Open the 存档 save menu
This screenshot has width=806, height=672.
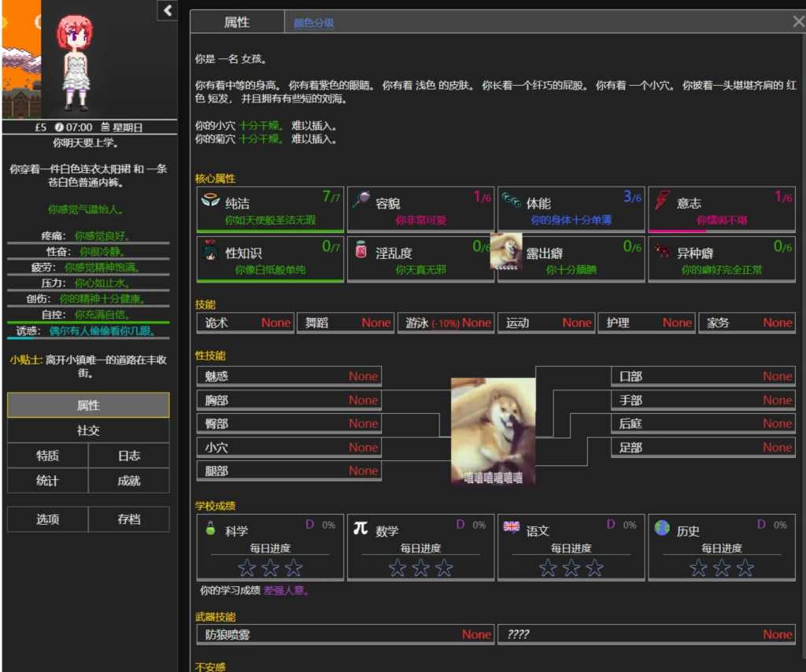coord(129,519)
